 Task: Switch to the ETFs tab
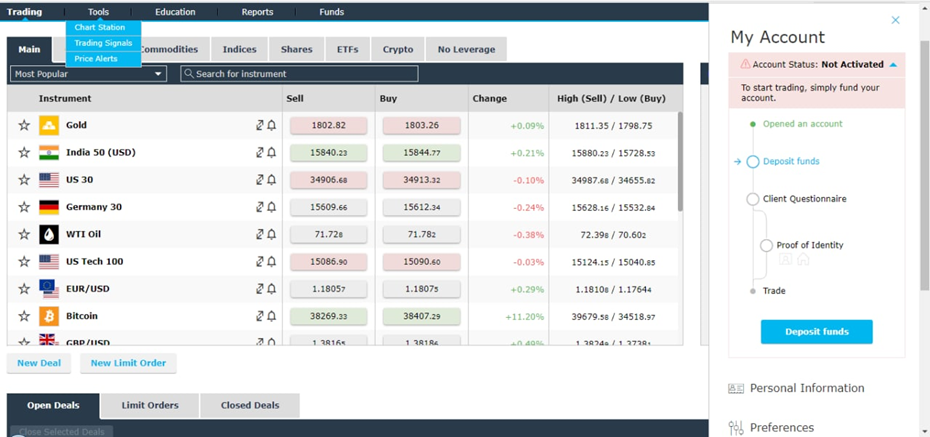pos(348,50)
